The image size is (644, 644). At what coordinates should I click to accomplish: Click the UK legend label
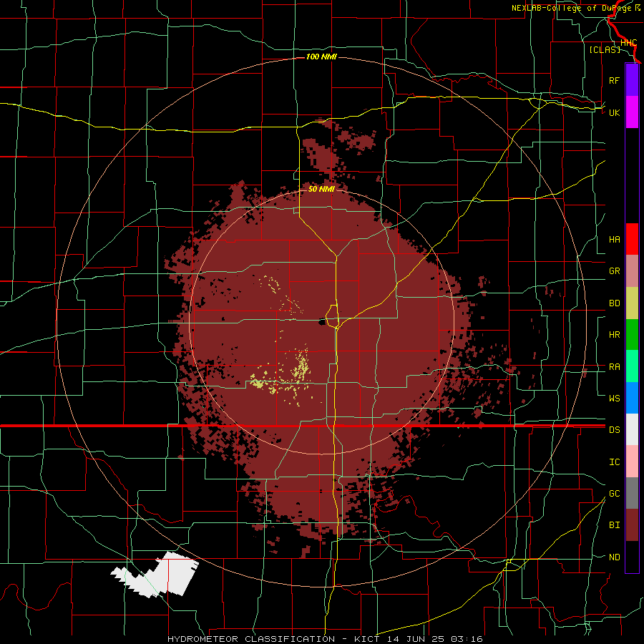(x=614, y=112)
